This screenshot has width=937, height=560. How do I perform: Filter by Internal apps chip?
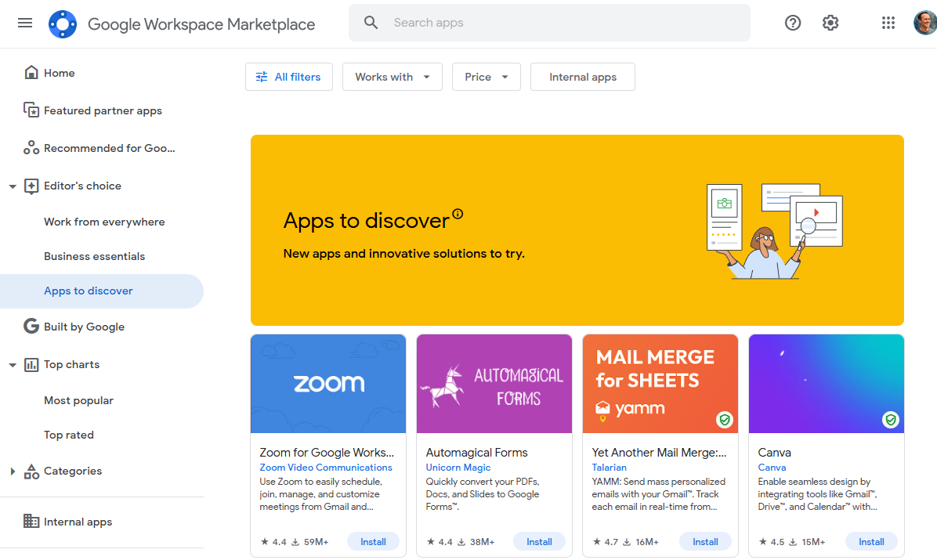pos(583,77)
